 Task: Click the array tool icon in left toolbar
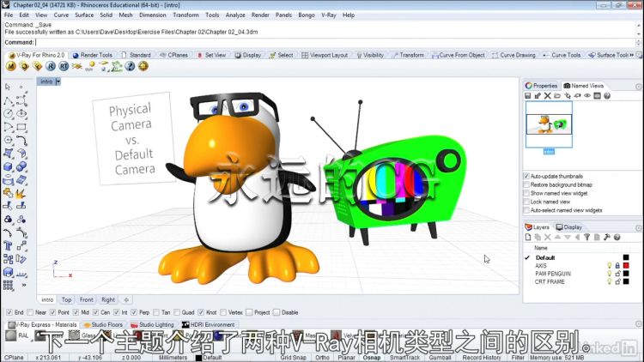[8, 286]
